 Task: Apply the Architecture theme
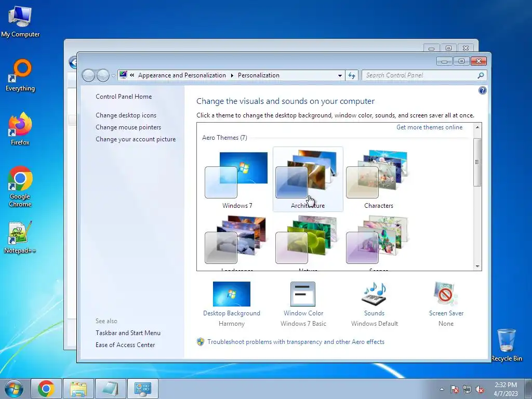(x=308, y=179)
